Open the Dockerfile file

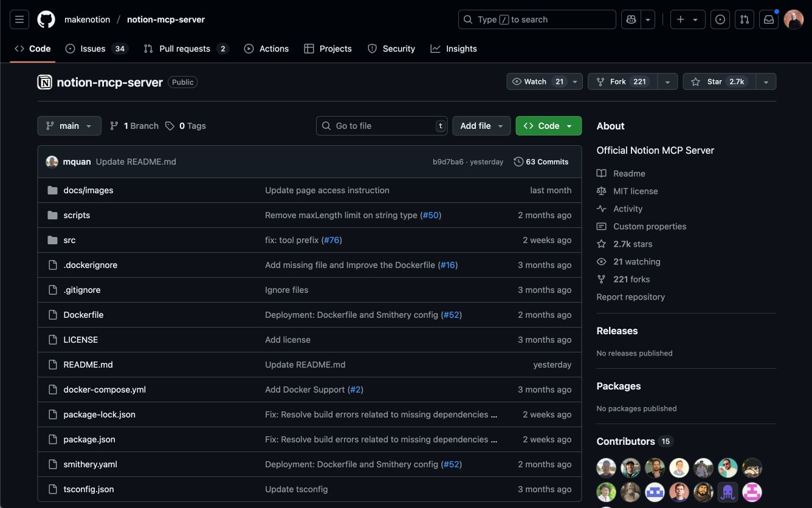83,315
